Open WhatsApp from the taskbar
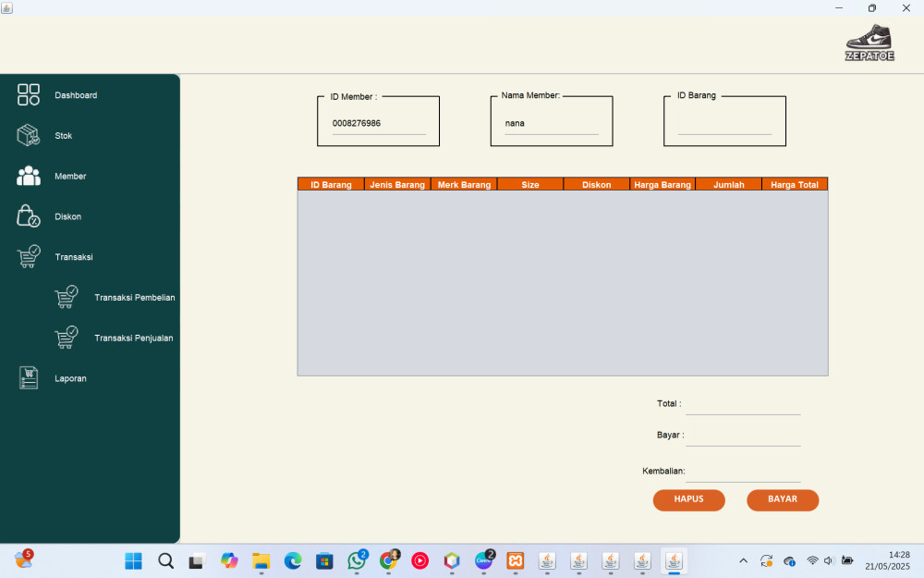Viewport: 924px width, 578px height. tap(357, 560)
